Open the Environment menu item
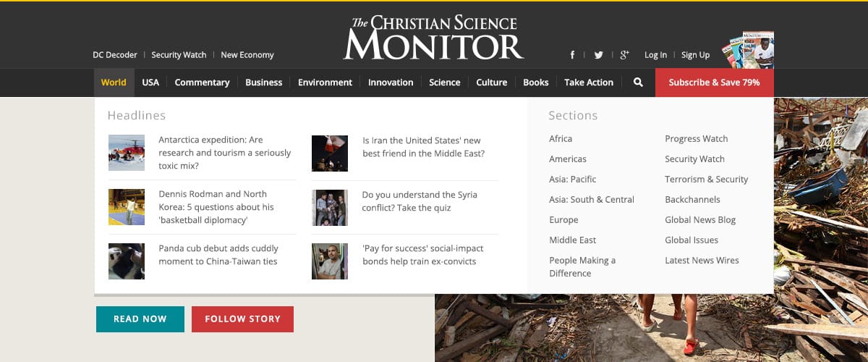Screen dimensions: 868x362 point(325,83)
